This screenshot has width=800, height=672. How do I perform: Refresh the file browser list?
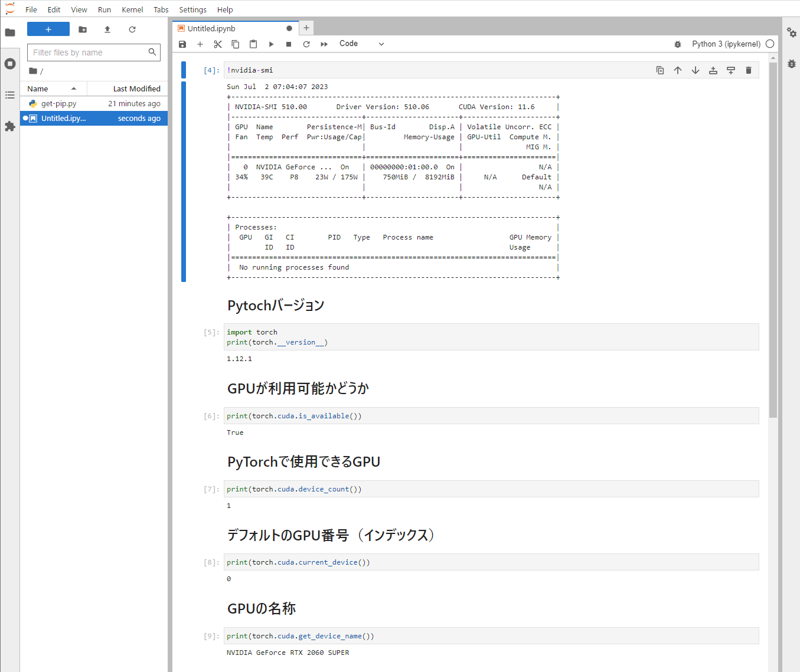point(132,29)
